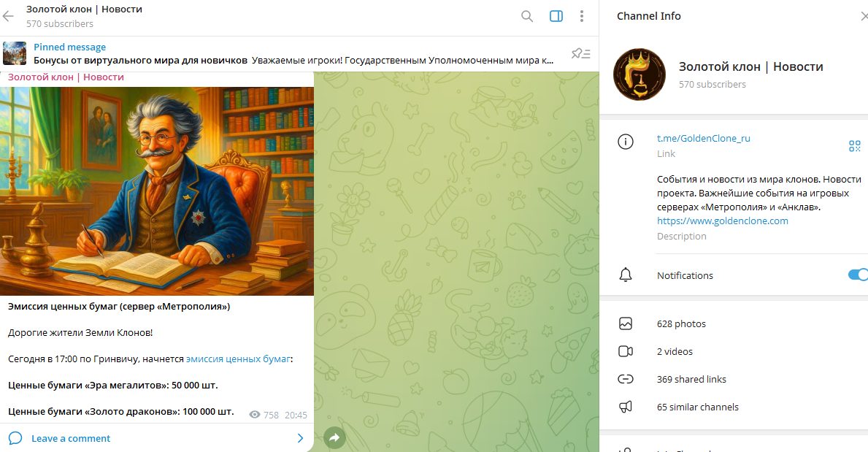
Task: Open the channel avatar with crown
Action: 640,74
